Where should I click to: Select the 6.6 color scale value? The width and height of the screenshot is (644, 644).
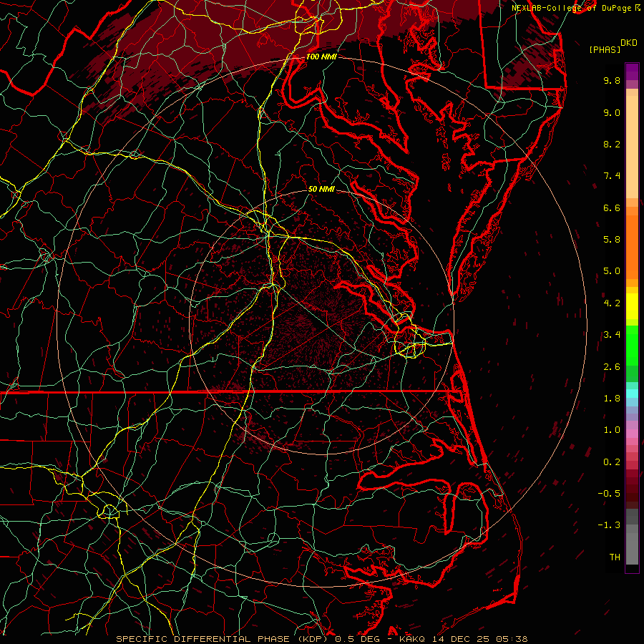612,208
